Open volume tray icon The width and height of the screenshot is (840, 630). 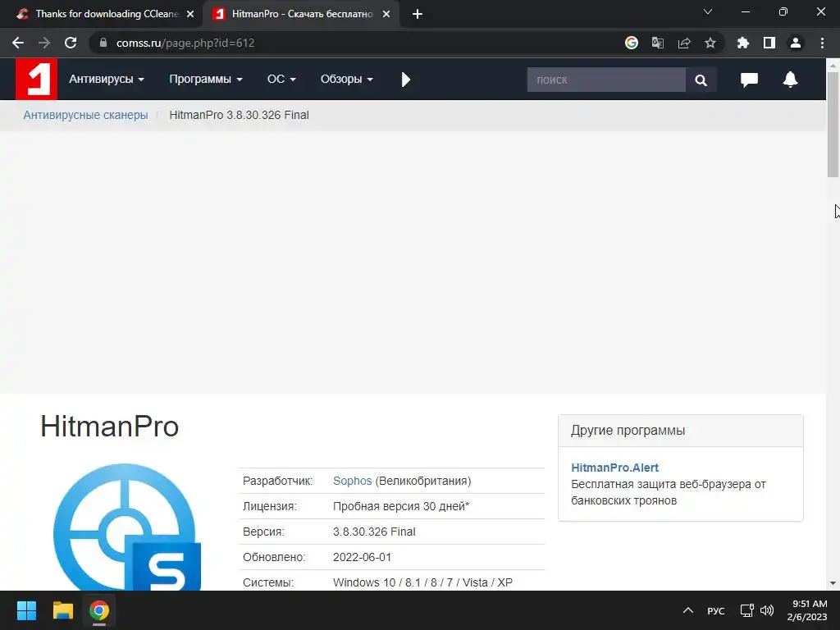tap(767, 610)
